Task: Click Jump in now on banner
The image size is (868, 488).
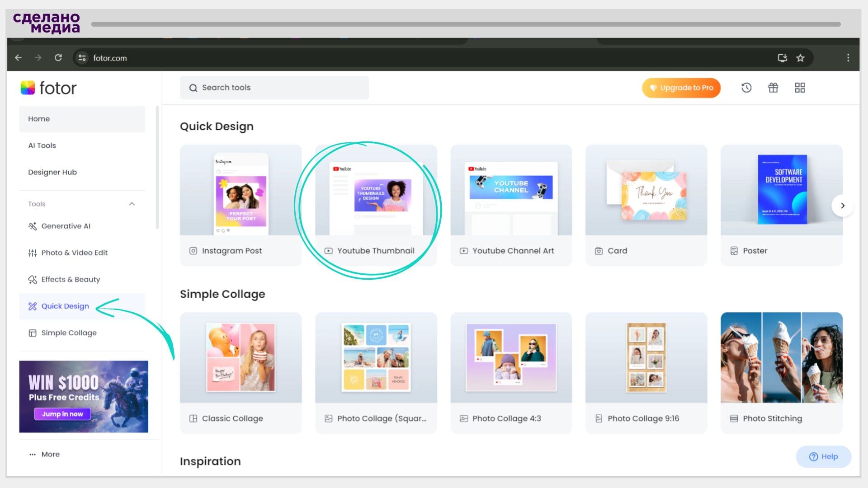Action: pyautogui.click(x=63, y=414)
